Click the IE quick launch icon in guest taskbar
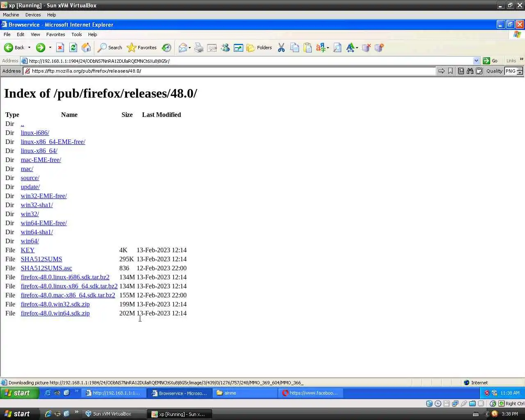The width and height of the screenshot is (525, 420). click(x=48, y=393)
